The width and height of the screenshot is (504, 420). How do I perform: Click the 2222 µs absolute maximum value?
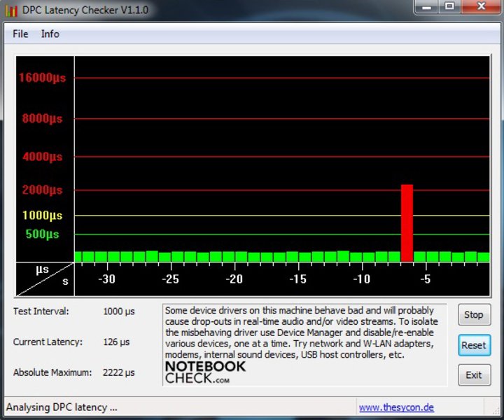click(119, 372)
